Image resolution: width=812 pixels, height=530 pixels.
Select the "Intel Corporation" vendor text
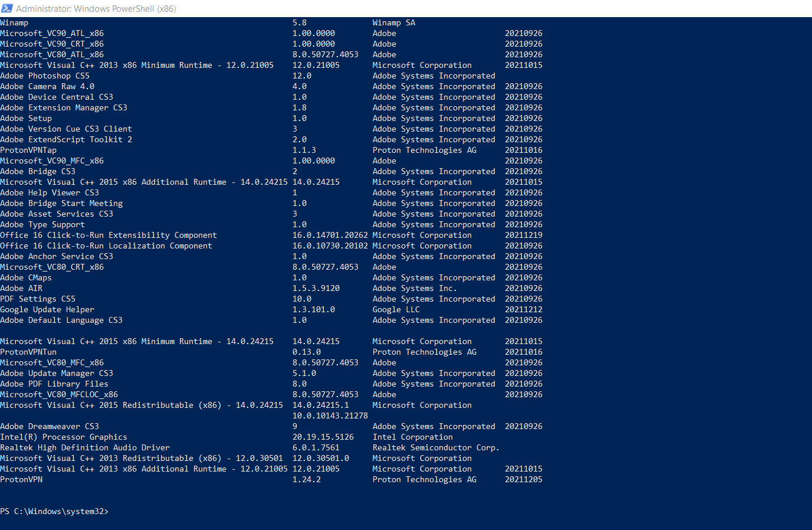[413, 437]
